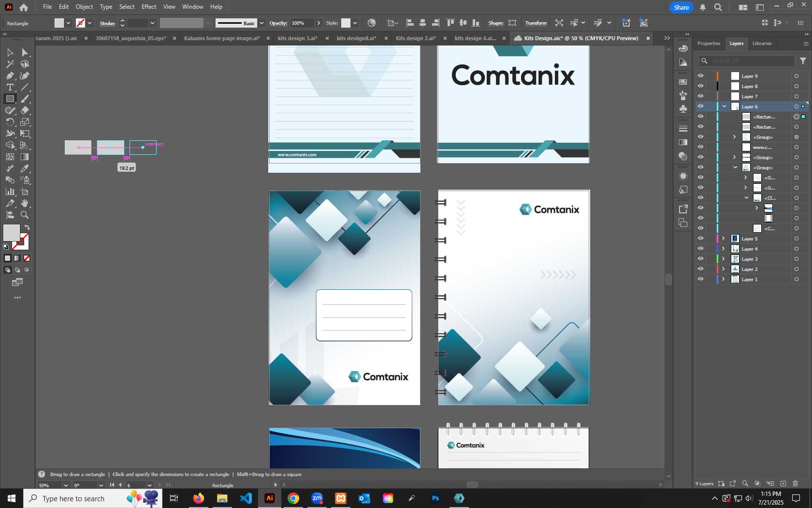Open the stroke weight dropdown
Screen dimensions: 812x508
152,23
